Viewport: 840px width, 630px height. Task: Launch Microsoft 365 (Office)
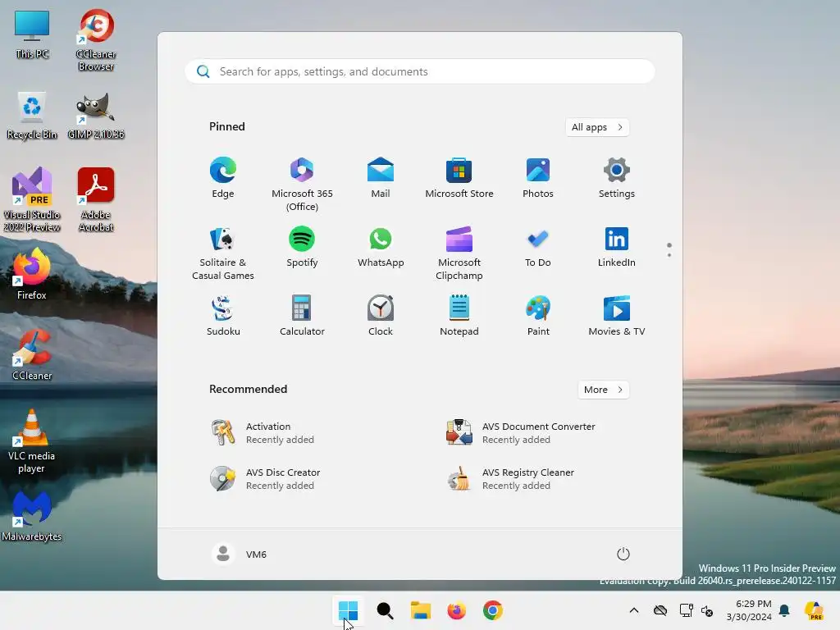point(302,185)
